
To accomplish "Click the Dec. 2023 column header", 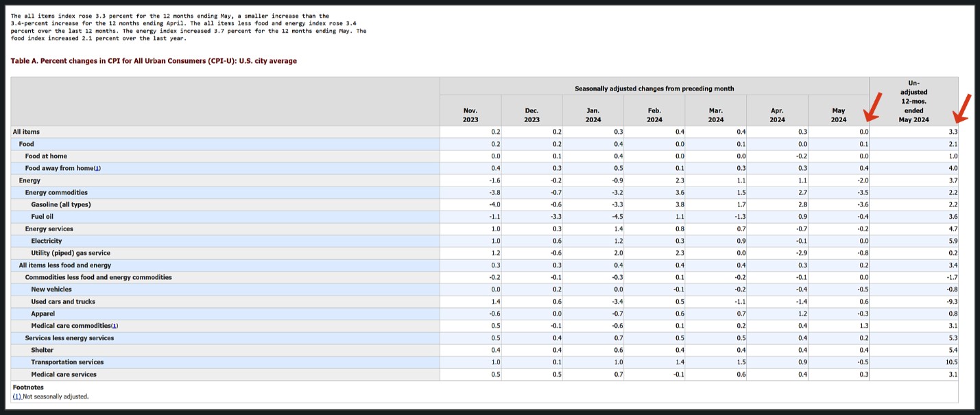I will [x=531, y=115].
